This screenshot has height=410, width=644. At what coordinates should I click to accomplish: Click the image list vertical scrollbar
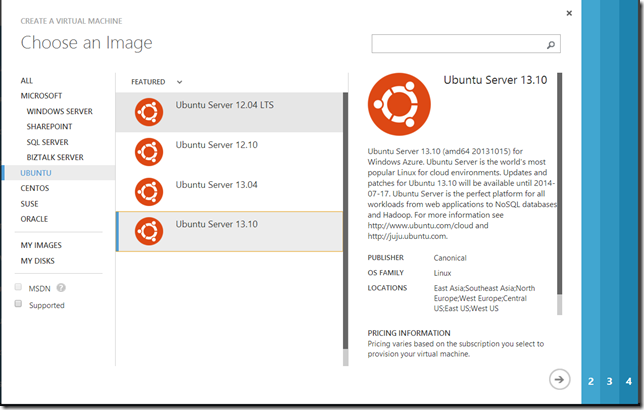(345, 229)
